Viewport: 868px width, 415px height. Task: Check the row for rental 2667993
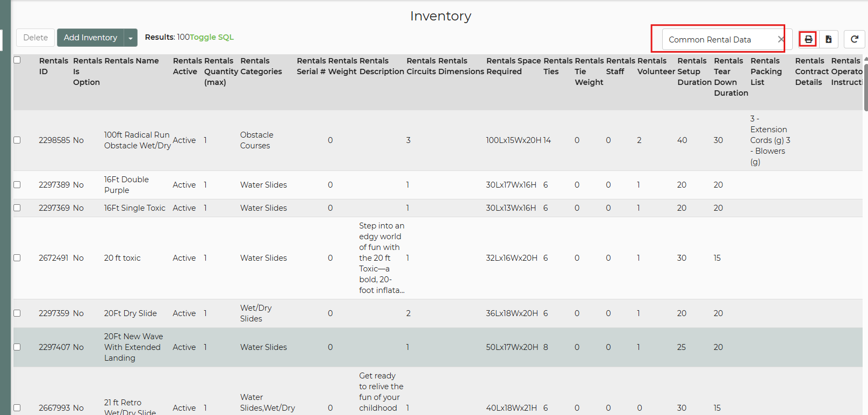pos(17,408)
